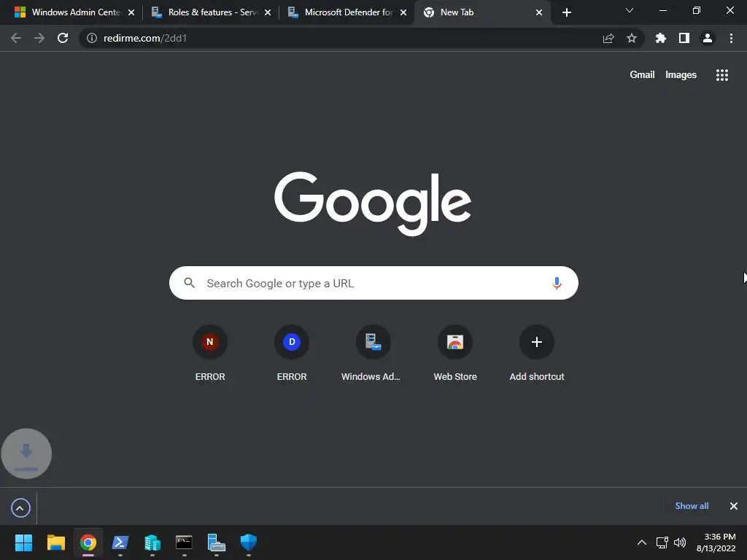747x560 pixels.
Task: Open the Windows Start menu
Action: pos(23,542)
